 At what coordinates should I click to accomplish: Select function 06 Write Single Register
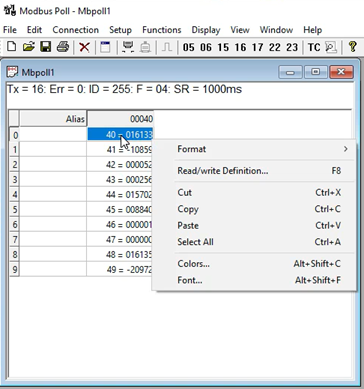pos(206,47)
